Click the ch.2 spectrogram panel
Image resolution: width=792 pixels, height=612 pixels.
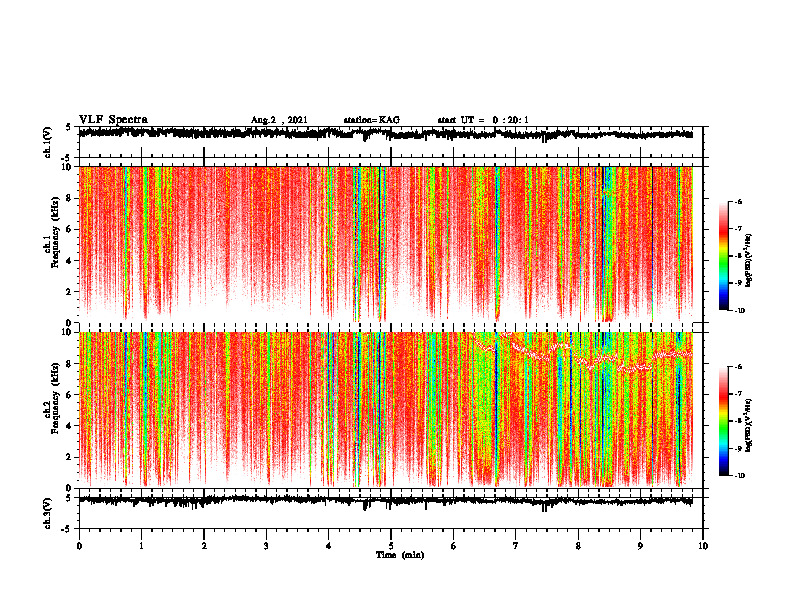[386, 410]
